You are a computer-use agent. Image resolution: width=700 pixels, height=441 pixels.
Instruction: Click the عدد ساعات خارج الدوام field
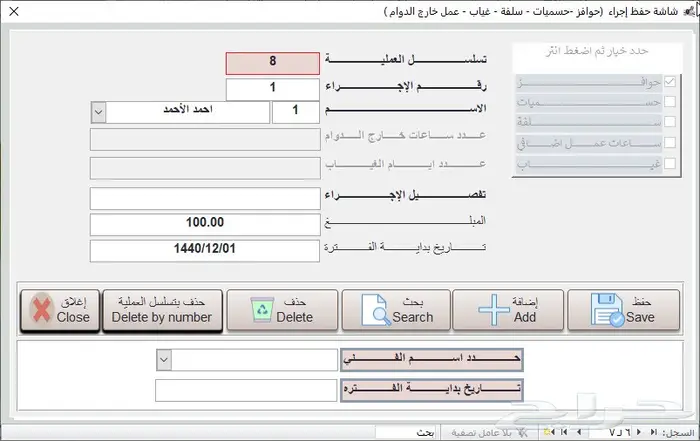pos(205,139)
